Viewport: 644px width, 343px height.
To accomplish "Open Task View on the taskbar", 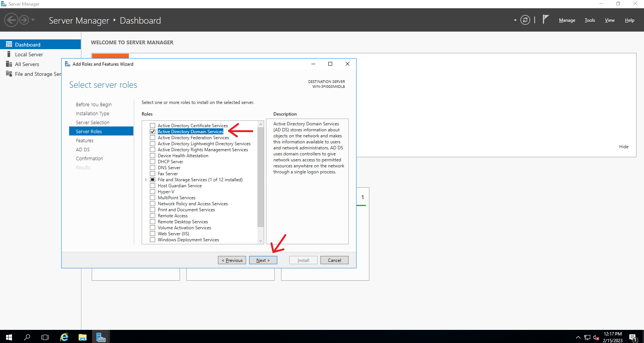I will (45, 337).
